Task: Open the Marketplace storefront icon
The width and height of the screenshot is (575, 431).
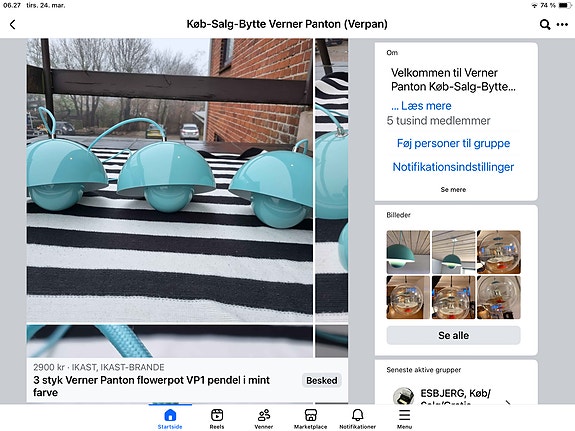Action: [x=311, y=419]
